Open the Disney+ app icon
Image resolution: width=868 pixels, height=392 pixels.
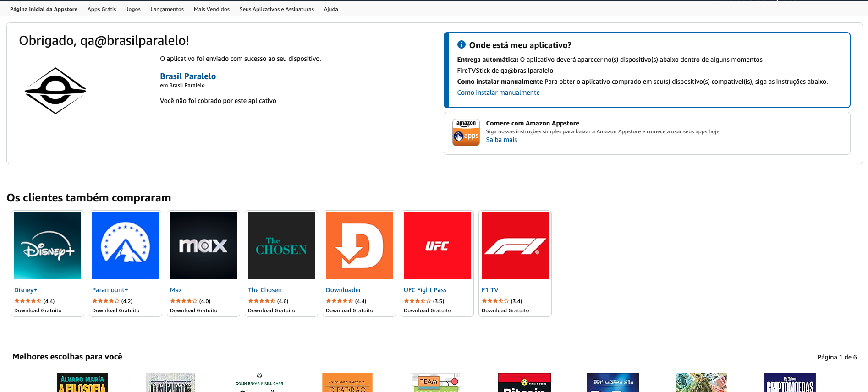pyautogui.click(x=48, y=246)
